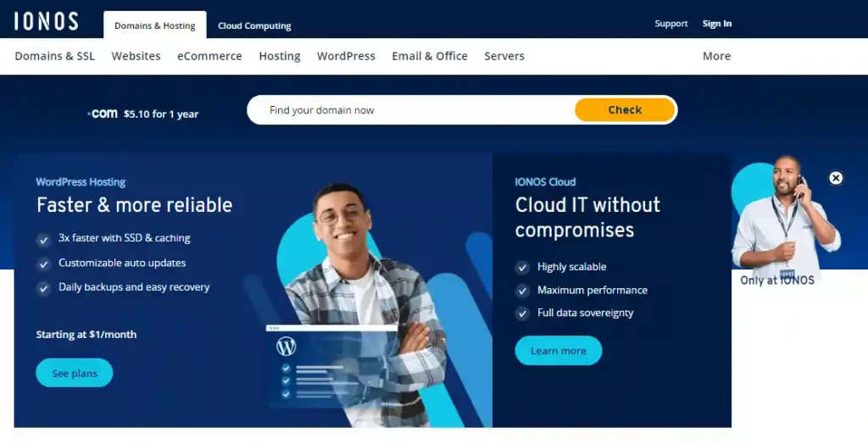868x444 pixels.
Task: Switch to the Cloud Computing tab
Action: (254, 25)
